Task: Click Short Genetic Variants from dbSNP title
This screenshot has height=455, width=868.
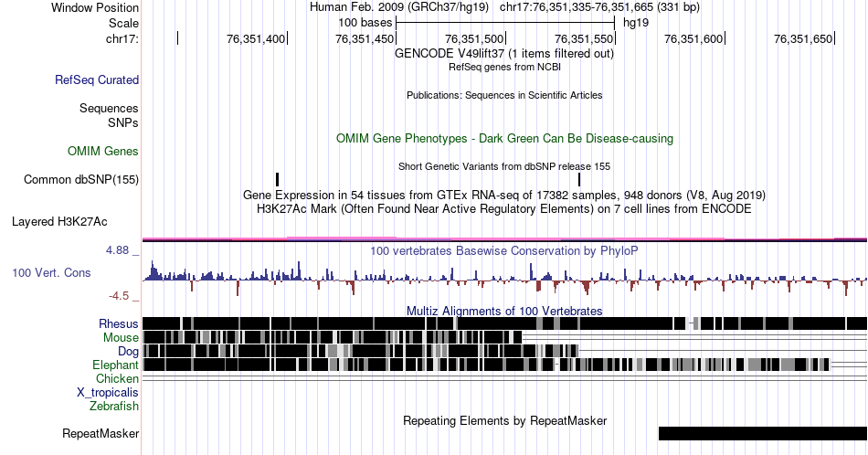Action: (x=504, y=166)
